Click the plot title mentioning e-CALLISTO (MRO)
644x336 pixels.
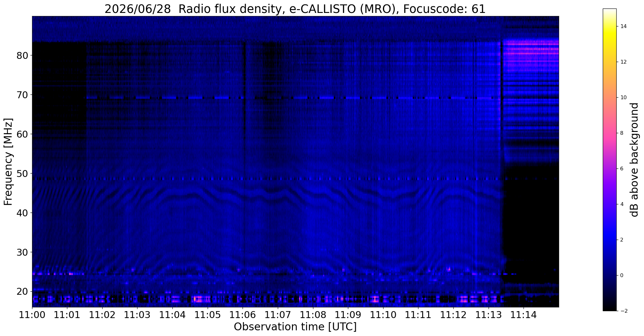tap(295, 9)
